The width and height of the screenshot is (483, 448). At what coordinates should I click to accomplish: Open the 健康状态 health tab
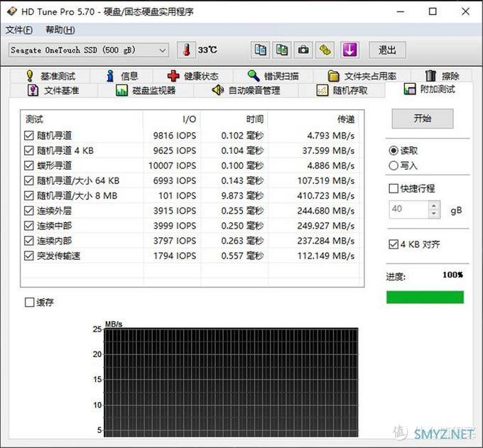[192, 76]
